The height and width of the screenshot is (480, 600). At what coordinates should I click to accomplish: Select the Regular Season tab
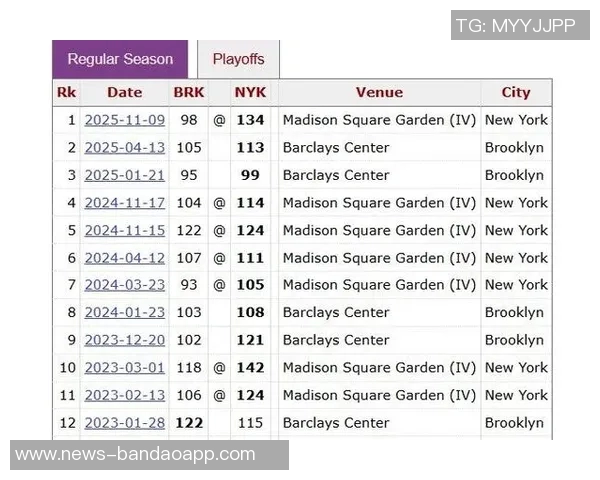click(120, 59)
